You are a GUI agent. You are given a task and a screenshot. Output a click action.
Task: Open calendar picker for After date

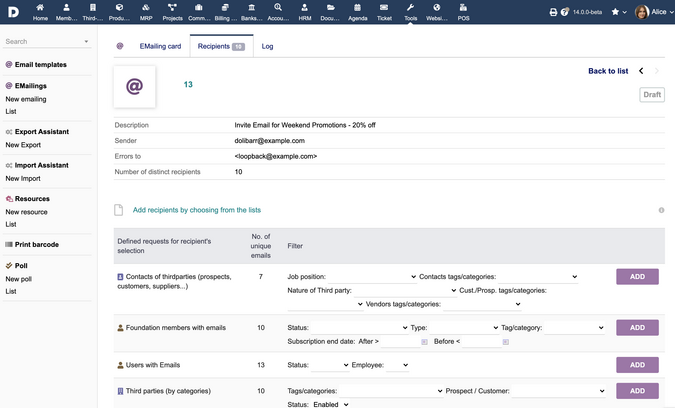[424, 342]
